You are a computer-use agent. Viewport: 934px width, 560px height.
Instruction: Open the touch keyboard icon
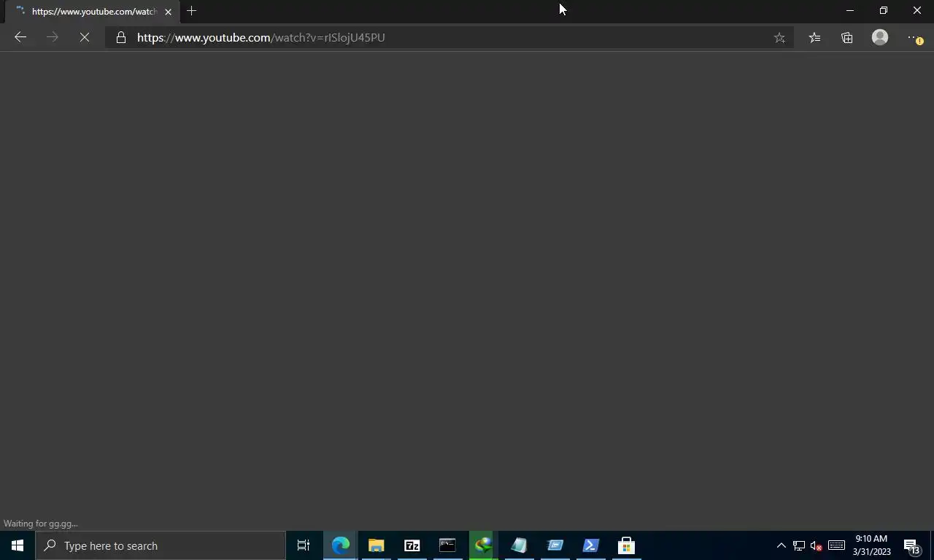[836, 545]
